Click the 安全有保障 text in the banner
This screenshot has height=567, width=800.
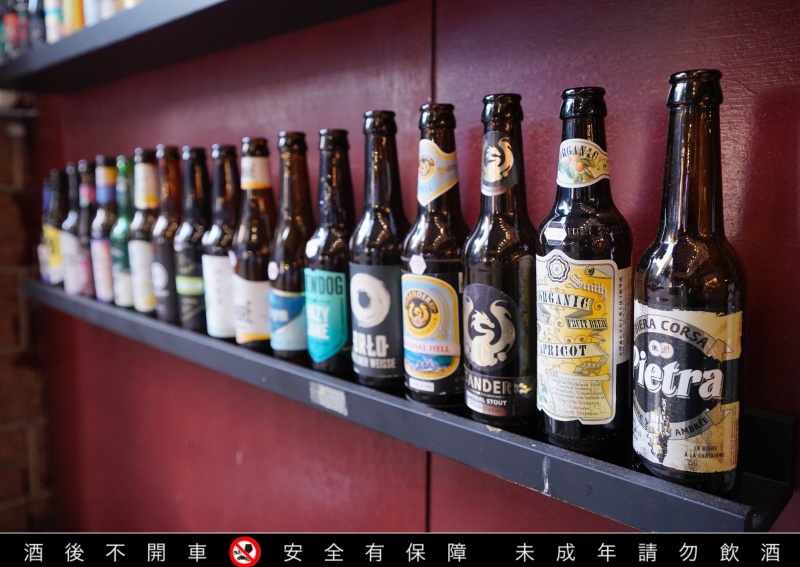point(375,552)
